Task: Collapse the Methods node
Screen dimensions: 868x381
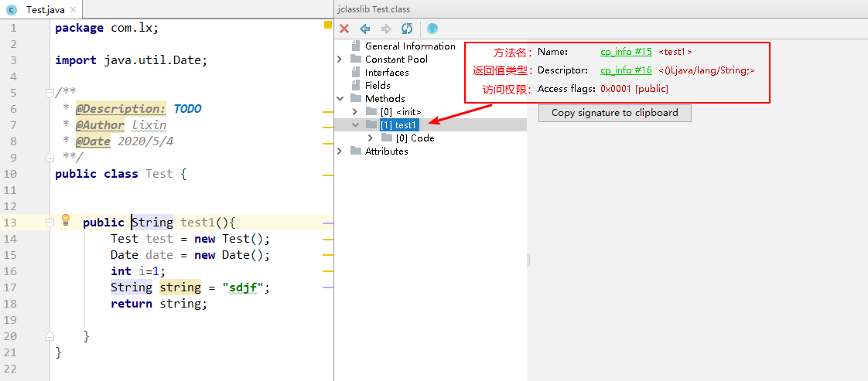Action: click(x=340, y=98)
